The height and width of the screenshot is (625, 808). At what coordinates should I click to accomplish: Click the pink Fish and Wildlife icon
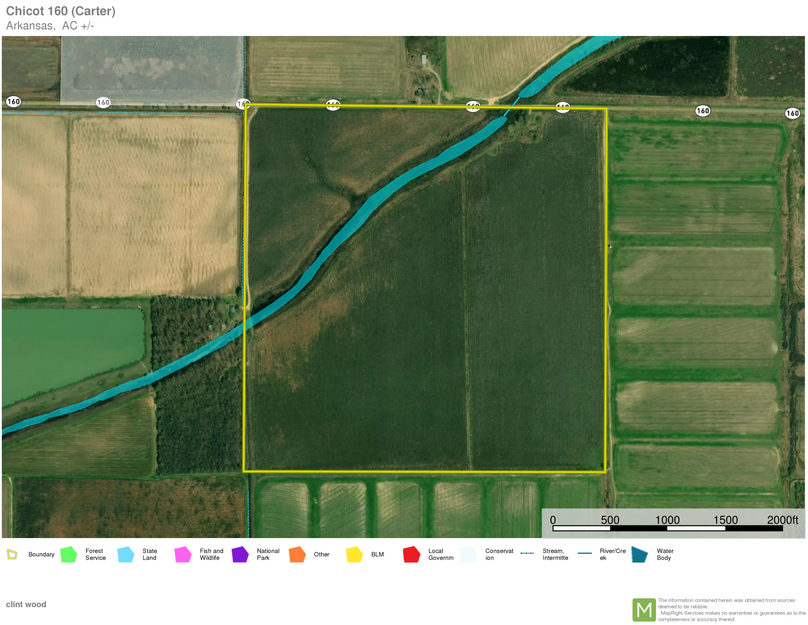coord(183,554)
